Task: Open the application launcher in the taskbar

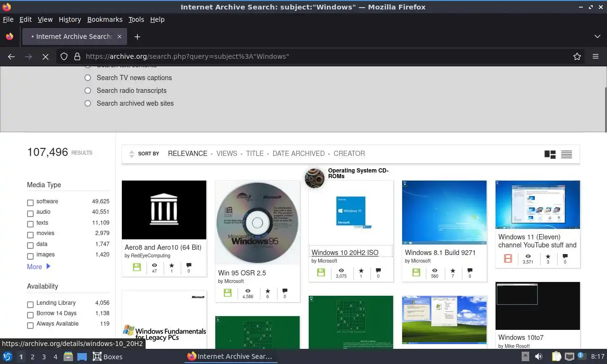Action: coord(8,356)
